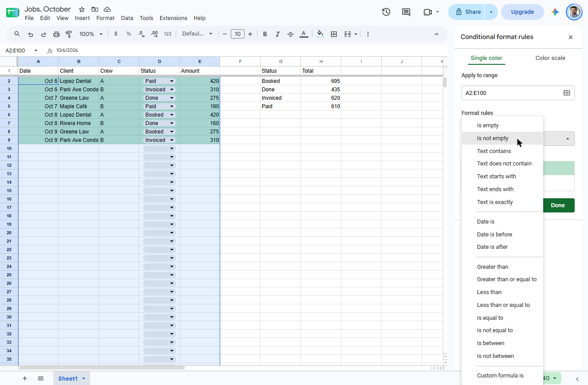Open the fill color picker
588x385 pixels.
point(320,34)
